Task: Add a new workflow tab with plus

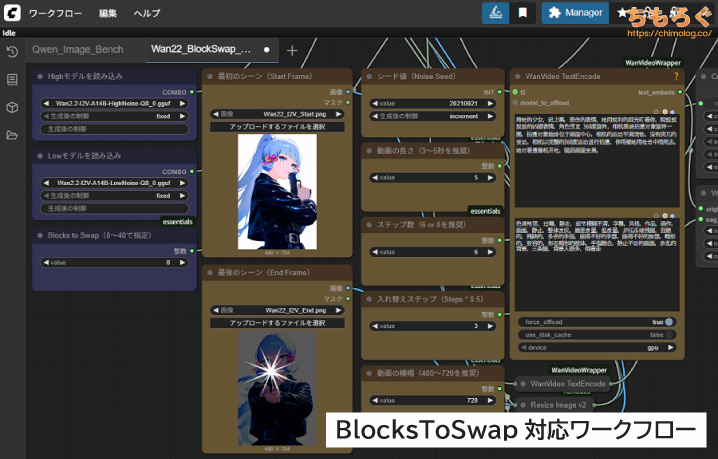Action: (x=292, y=50)
